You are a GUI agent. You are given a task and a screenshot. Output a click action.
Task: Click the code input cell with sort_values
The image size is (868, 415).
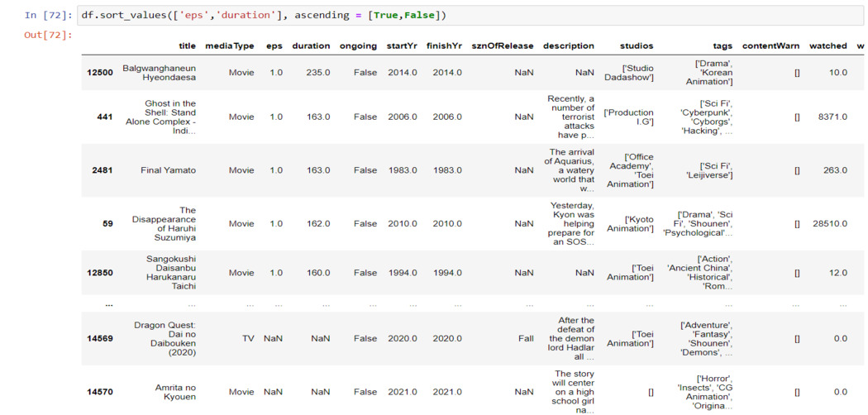470,16
